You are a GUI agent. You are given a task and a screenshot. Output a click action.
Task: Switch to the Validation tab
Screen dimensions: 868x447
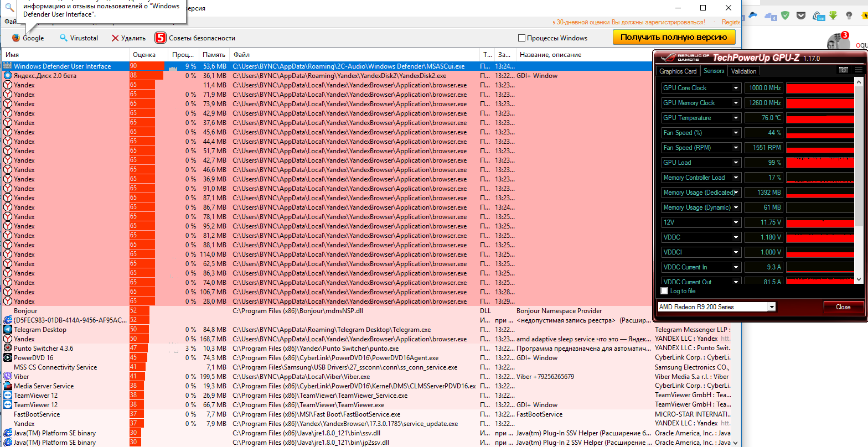point(743,71)
